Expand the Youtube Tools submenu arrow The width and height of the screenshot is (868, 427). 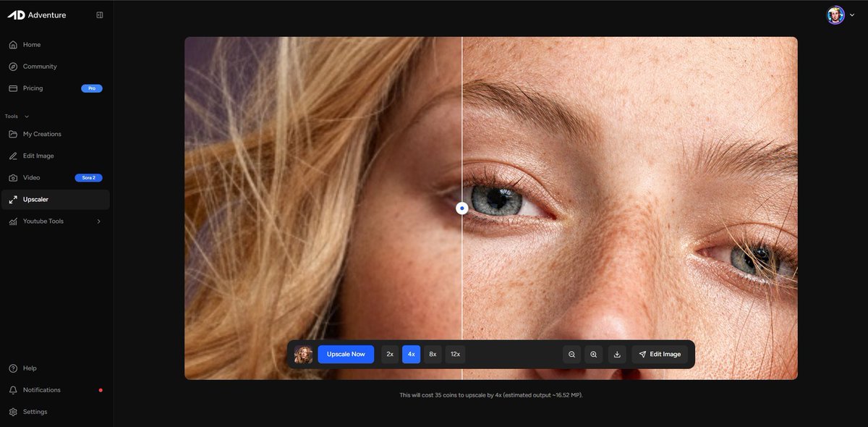99,221
